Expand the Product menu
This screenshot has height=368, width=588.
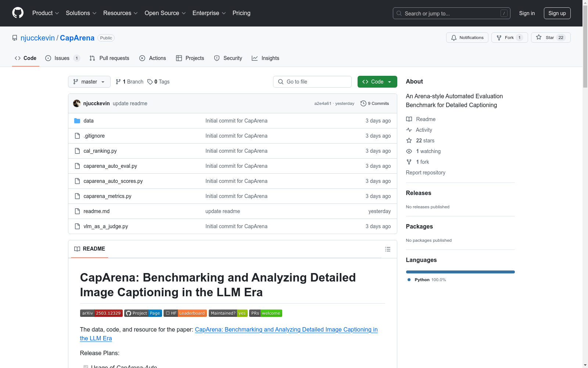46,13
